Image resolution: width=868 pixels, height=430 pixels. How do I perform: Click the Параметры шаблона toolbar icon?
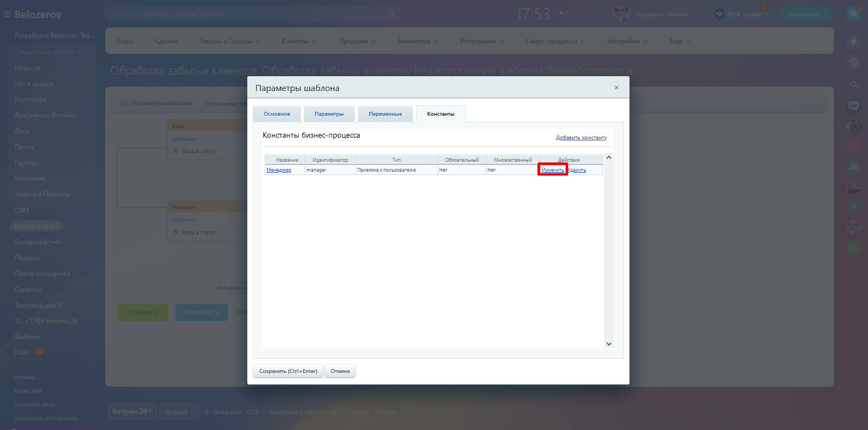pos(124,103)
